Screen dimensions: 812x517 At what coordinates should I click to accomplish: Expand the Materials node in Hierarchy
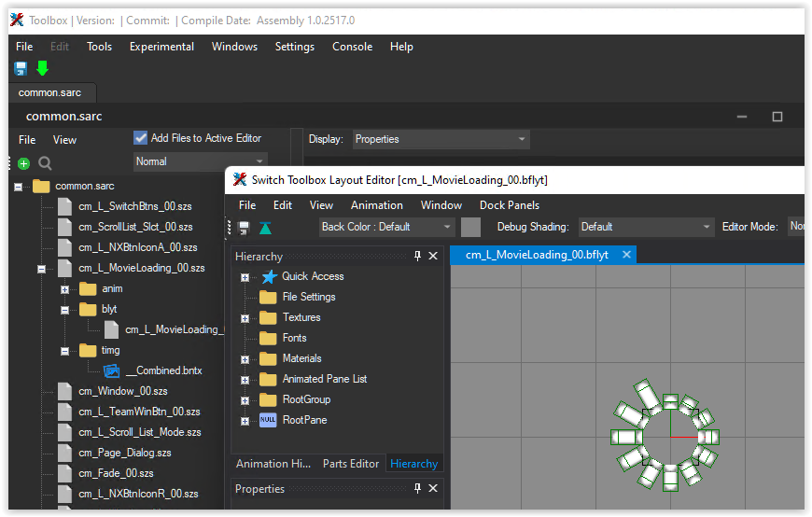245,359
